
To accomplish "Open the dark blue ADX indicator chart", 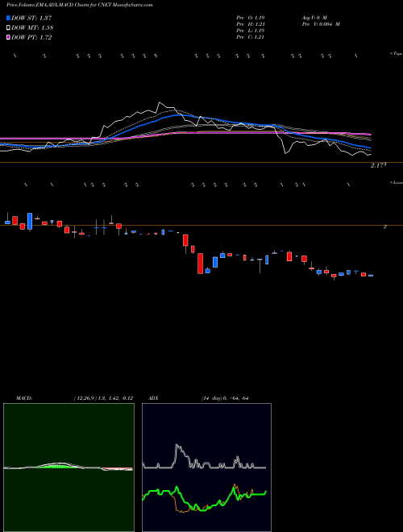I will tap(206, 468).
